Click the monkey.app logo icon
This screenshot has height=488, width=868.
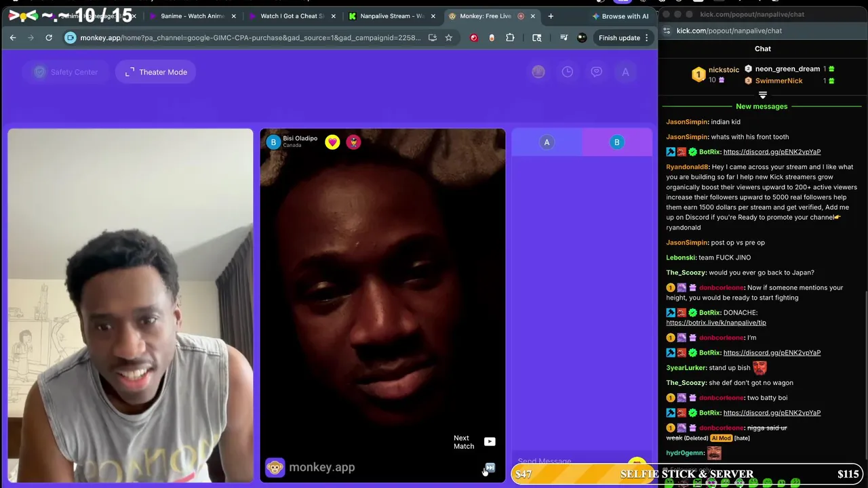point(275,467)
